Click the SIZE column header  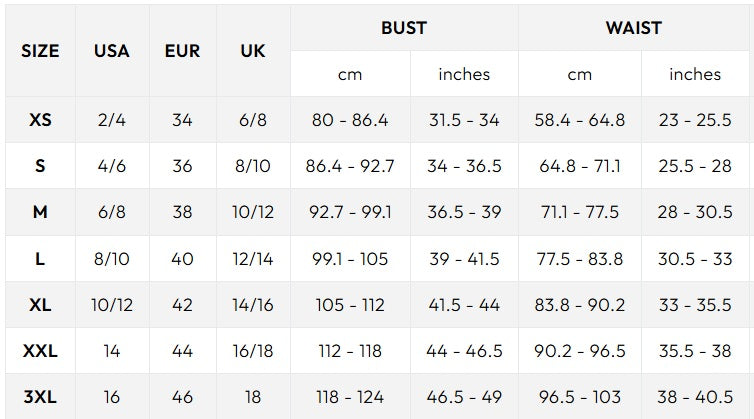point(40,51)
